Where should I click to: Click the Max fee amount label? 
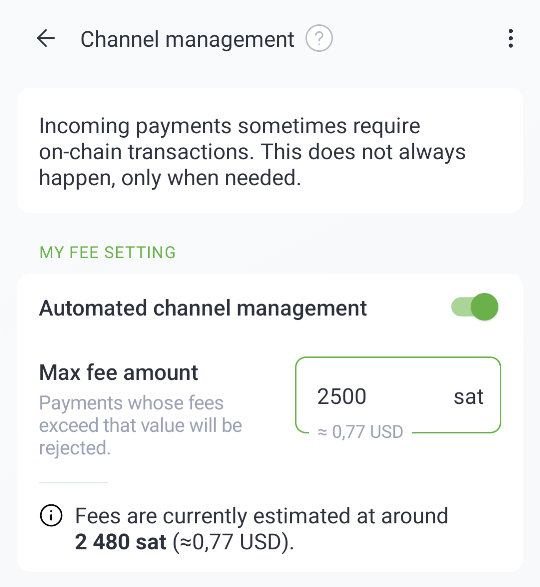click(x=119, y=372)
